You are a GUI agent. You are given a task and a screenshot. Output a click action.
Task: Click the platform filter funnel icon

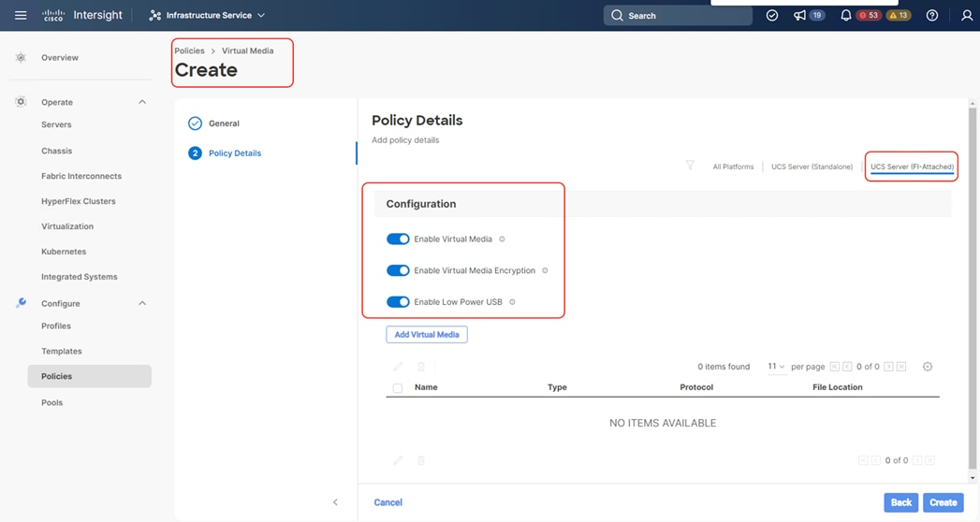(690, 166)
